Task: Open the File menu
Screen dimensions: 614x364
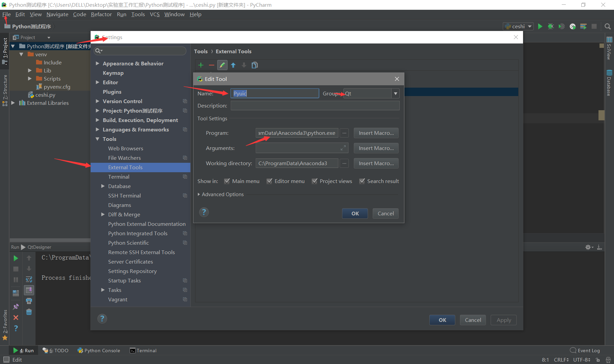Action: [6, 14]
